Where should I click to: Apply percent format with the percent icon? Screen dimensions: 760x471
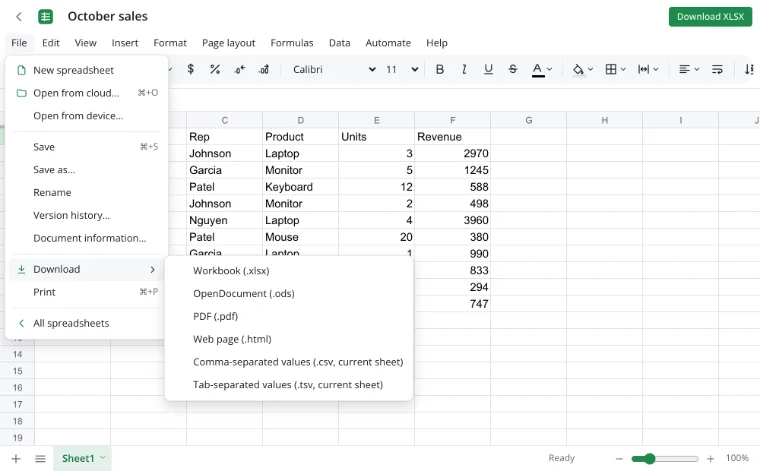coord(215,69)
